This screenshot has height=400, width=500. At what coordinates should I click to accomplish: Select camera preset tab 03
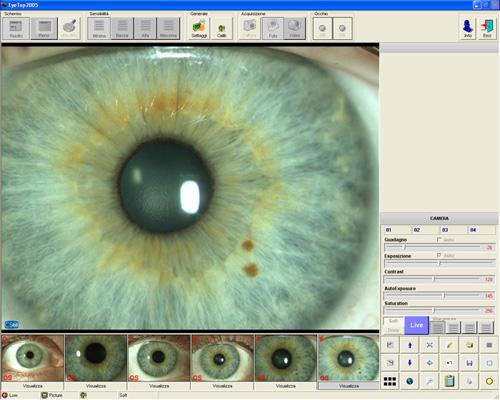click(x=445, y=230)
